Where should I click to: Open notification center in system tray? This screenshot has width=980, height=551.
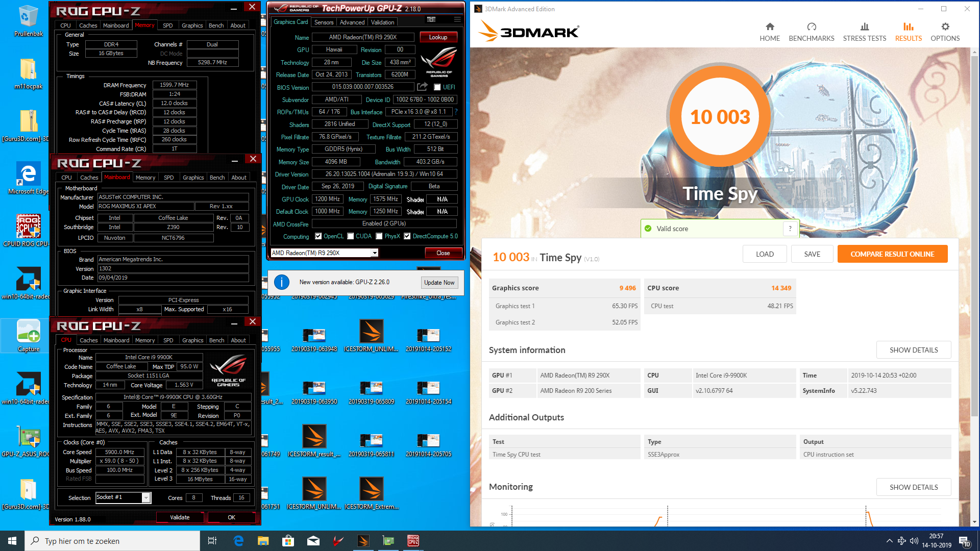[964, 541]
